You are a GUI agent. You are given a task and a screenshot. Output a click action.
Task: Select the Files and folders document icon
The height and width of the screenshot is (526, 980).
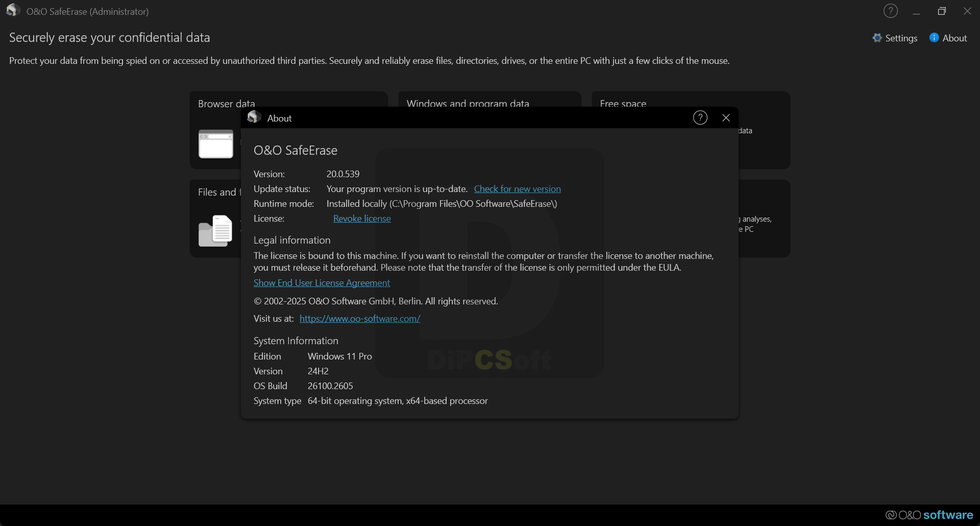tap(215, 231)
